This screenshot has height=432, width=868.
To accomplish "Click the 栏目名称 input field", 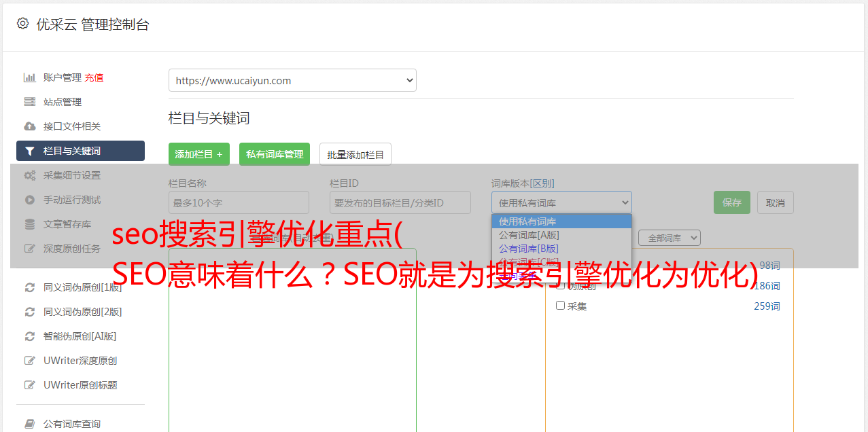I will [x=239, y=202].
